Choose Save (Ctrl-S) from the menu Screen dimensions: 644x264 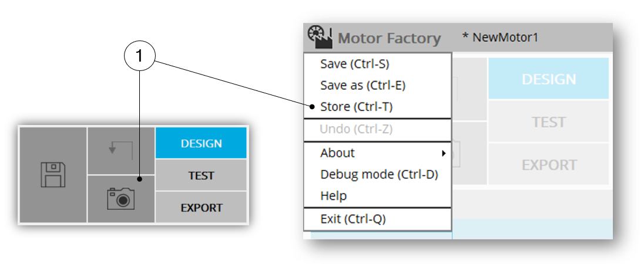354,64
